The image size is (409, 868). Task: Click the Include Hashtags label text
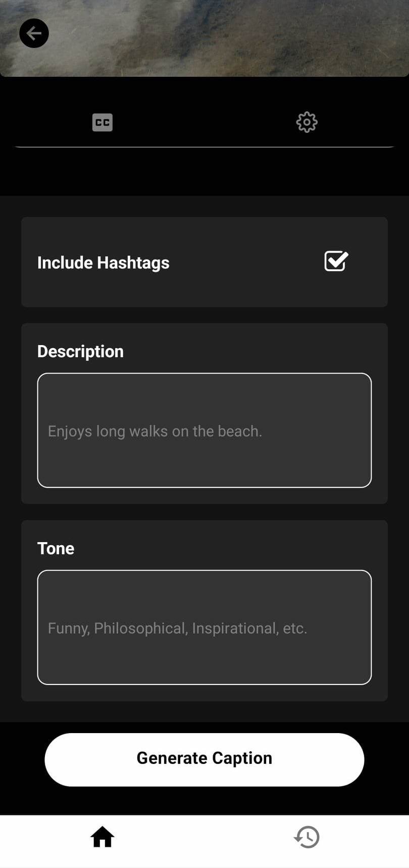(104, 263)
